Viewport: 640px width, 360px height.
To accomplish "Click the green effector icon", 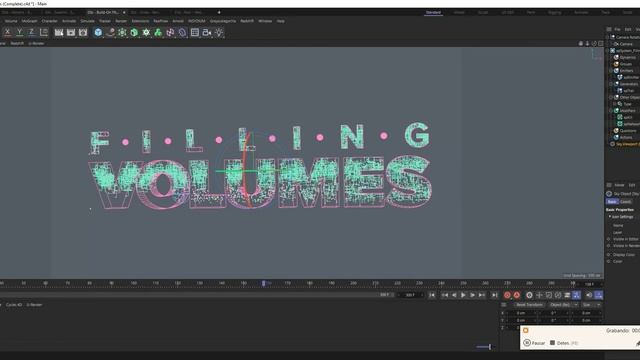I will [x=158, y=32].
